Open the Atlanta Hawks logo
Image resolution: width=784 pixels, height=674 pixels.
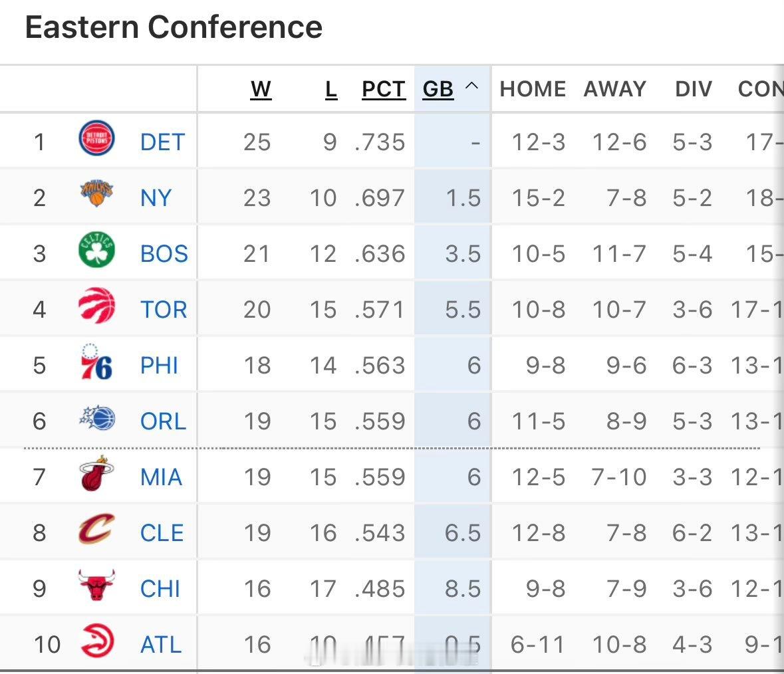(97, 643)
